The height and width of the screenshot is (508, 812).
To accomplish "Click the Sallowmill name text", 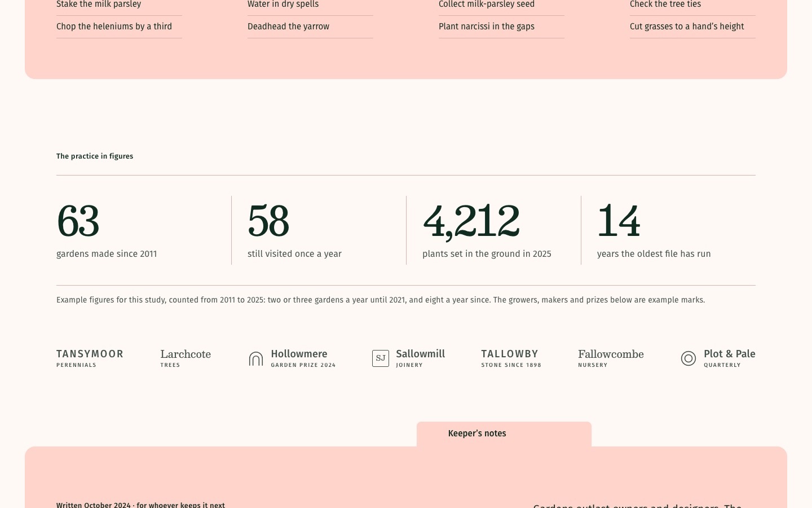I will coord(420,354).
